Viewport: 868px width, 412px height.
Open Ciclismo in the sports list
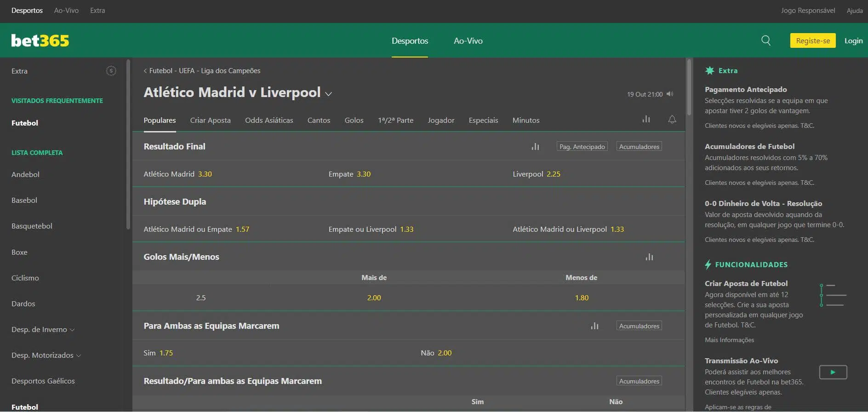pos(25,278)
